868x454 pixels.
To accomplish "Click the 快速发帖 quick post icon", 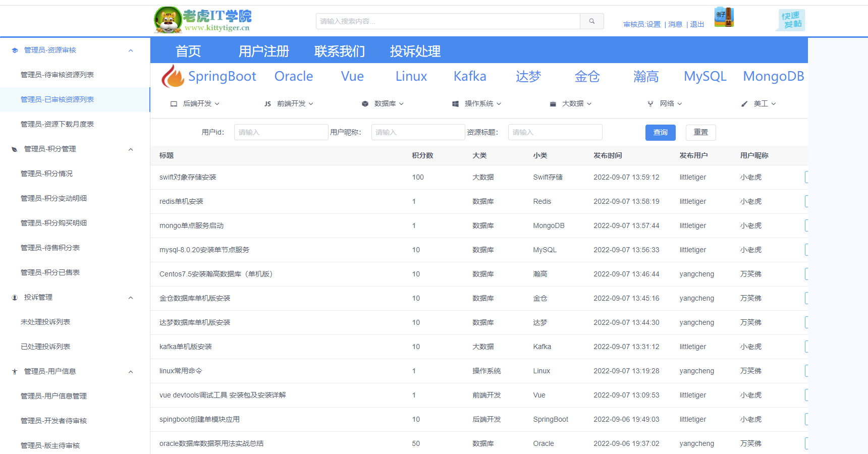I will [x=790, y=20].
